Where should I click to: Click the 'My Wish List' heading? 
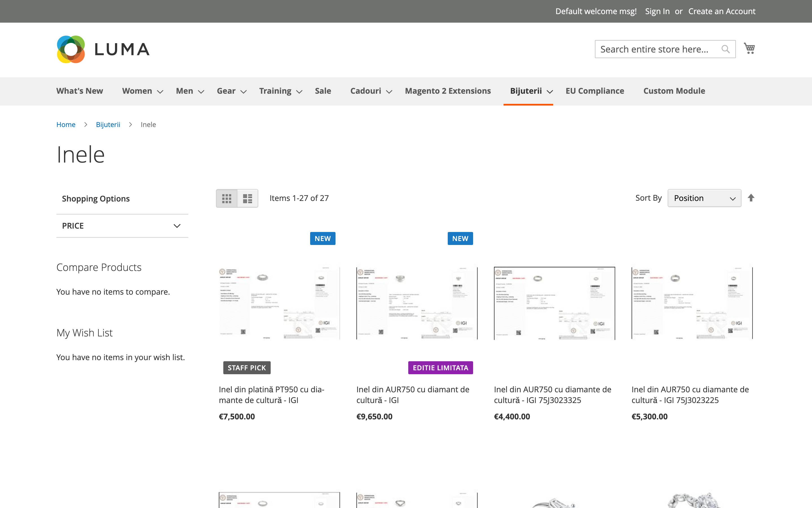pos(85,333)
